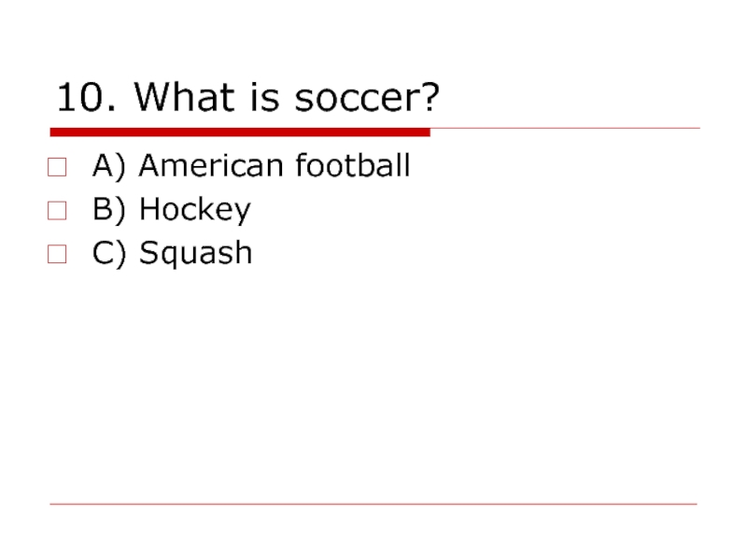
Task: Click the thin red line at slide bottom
Action: (373, 505)
